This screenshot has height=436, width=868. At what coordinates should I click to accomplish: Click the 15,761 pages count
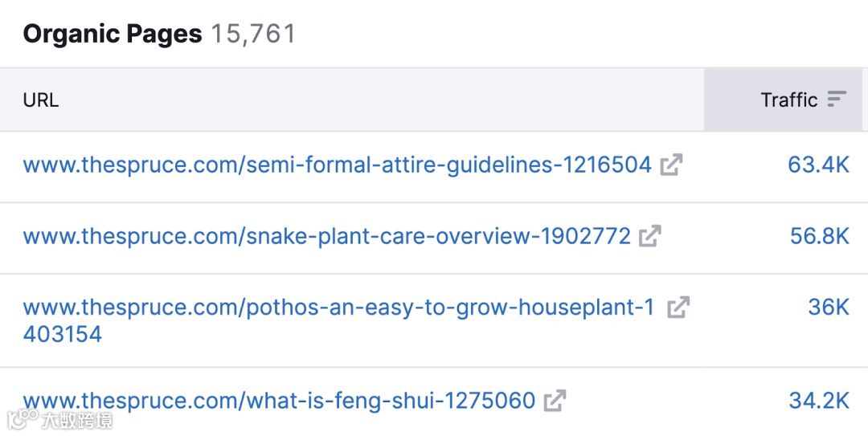point(253,34)
